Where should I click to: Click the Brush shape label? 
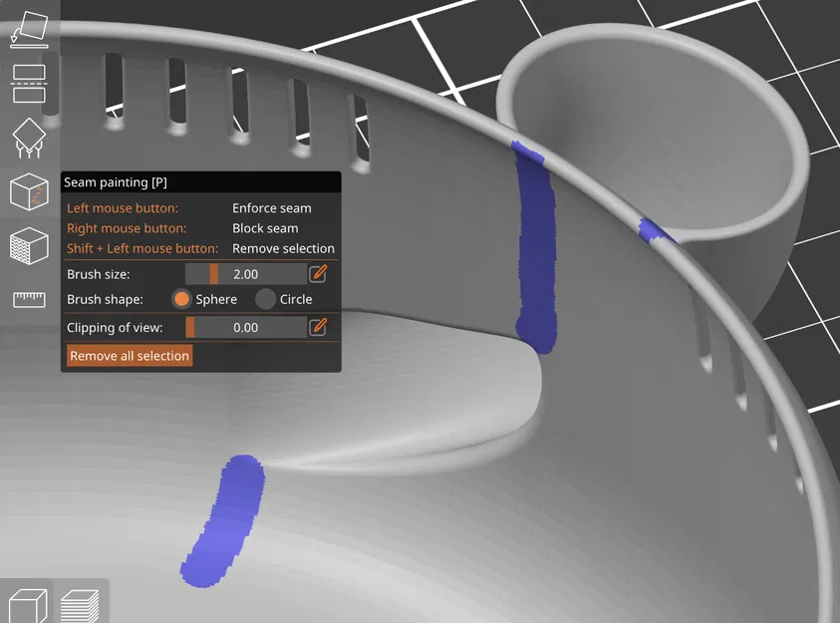click(105, 299)
